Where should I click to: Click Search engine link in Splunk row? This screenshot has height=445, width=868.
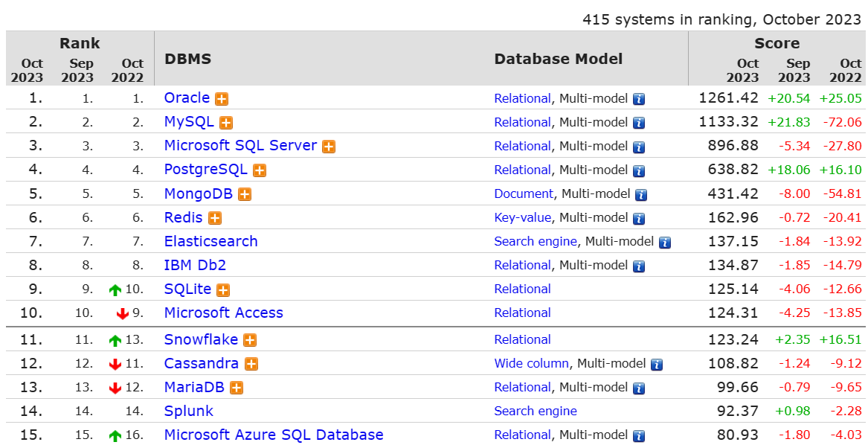536,411
